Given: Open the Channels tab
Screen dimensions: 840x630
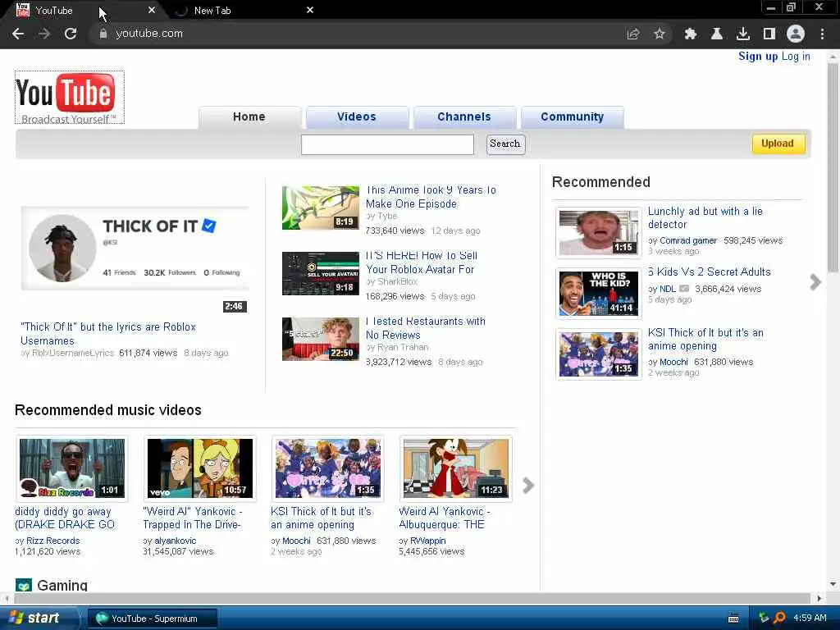Looking at the screenshot, I should point(464,116).
